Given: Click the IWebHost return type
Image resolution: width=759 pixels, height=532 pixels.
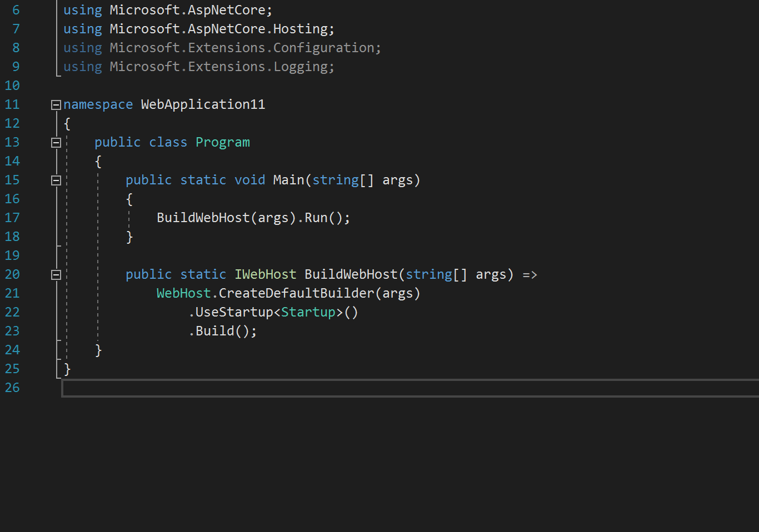Looking at the screenshot, I should coord(265,274).
